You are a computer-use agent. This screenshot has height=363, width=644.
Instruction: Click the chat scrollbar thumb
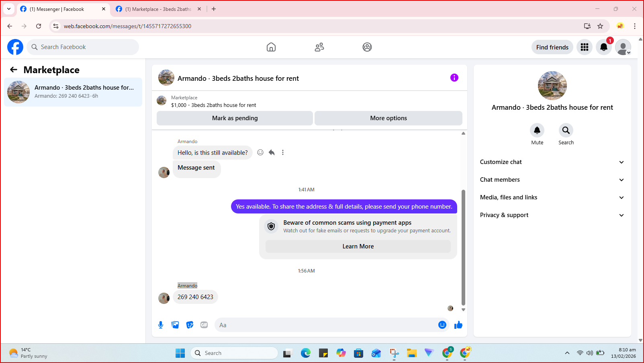click(x=463, y=248)
